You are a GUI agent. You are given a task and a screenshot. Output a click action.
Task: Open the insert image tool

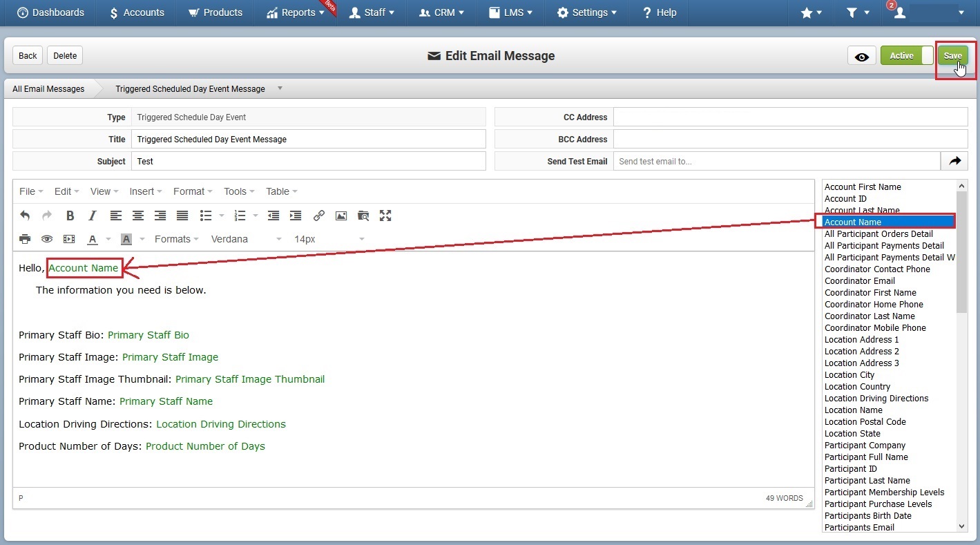(x=341, y=216)
